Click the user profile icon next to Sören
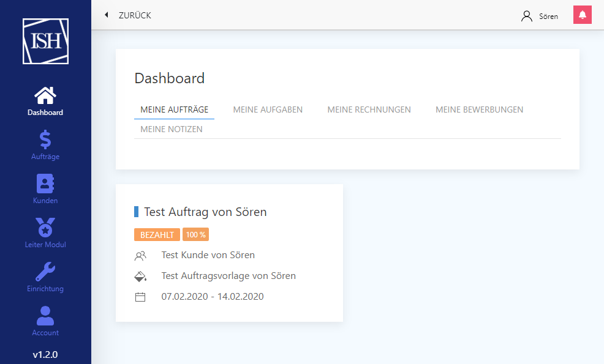The height and width of the screenshot is (364, 604). click(527, 16)
